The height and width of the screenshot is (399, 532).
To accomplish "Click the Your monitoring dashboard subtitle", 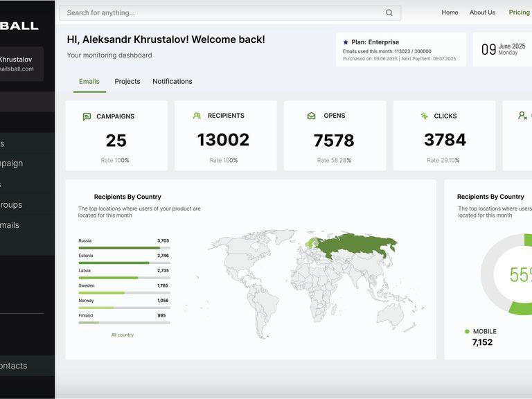I will point(109,55).
